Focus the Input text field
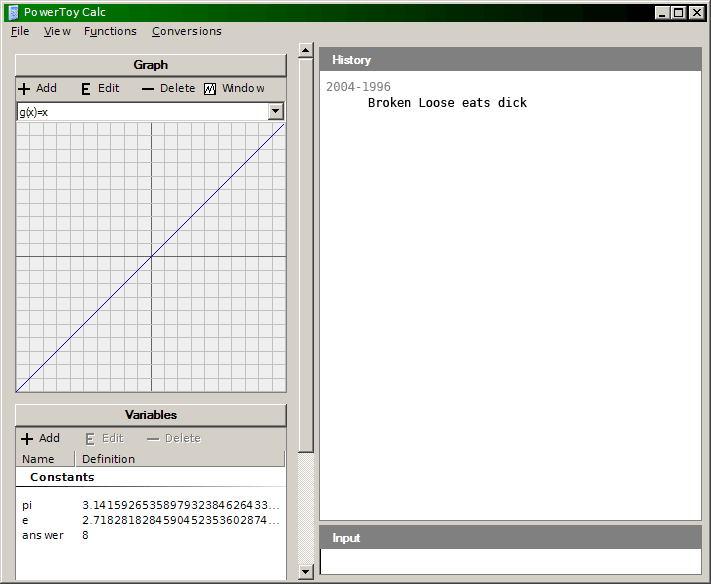The width and height of the screenshot is (711, 584). 511,561
